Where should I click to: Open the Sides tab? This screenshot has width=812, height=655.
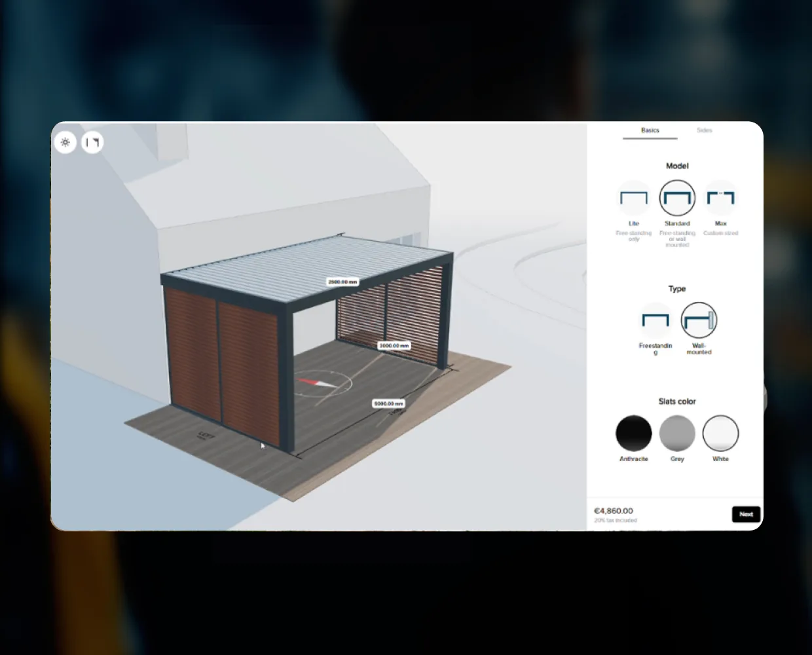[x=705, y=130]
